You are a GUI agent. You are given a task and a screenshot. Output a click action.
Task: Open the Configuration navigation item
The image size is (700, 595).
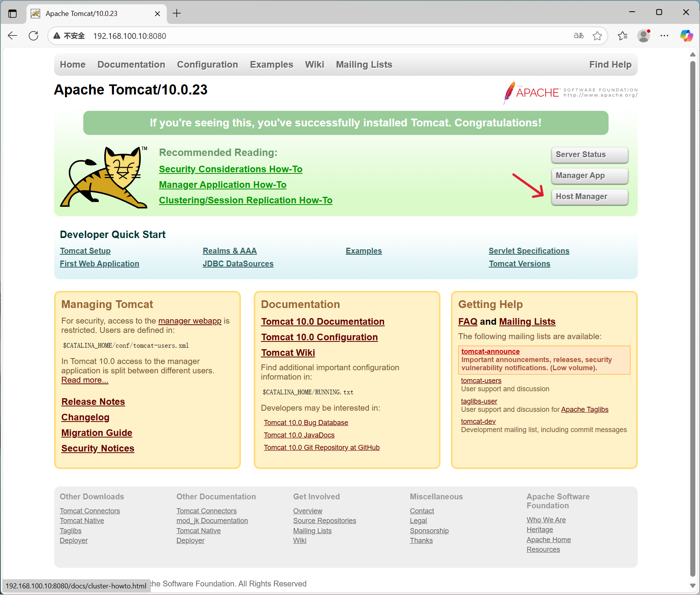(207, 65)
